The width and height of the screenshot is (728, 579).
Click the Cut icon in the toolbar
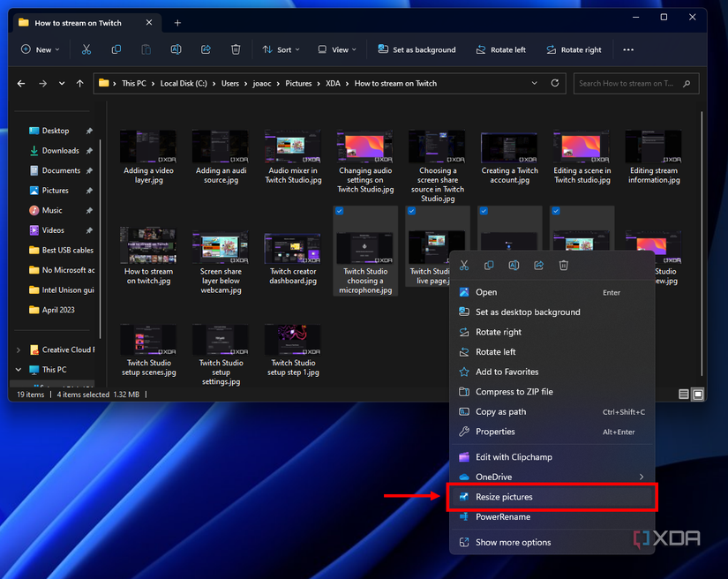pos(86,49)
